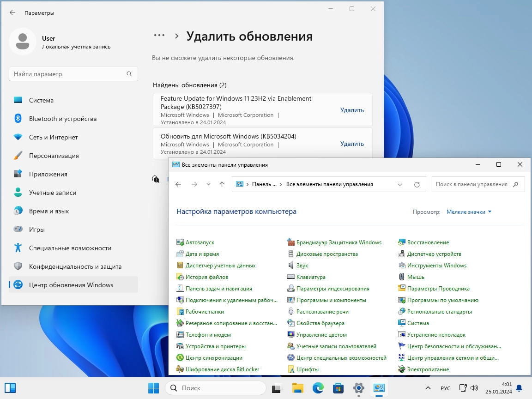
Task: Open the Device Manager icon (Диспетчер устройств)
Action: point(402,254)
